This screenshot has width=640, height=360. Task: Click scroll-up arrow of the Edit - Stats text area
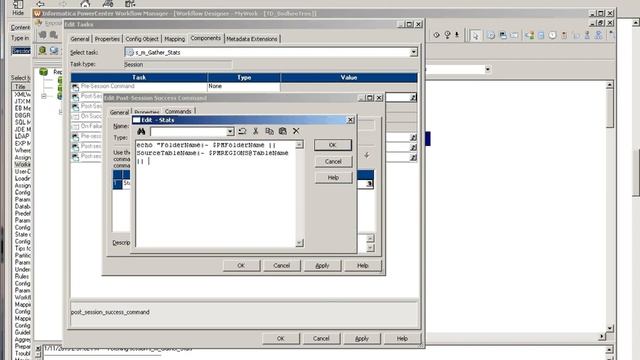point(300,144)
